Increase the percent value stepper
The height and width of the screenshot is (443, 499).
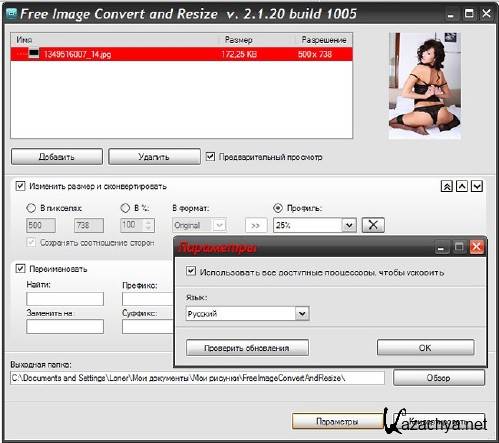tap(149, 222)
